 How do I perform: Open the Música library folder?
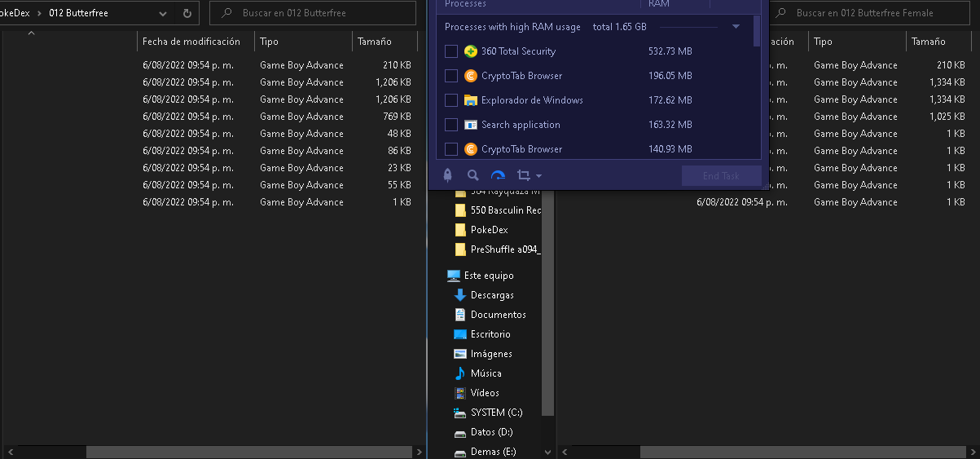click(x=486, y=373)
